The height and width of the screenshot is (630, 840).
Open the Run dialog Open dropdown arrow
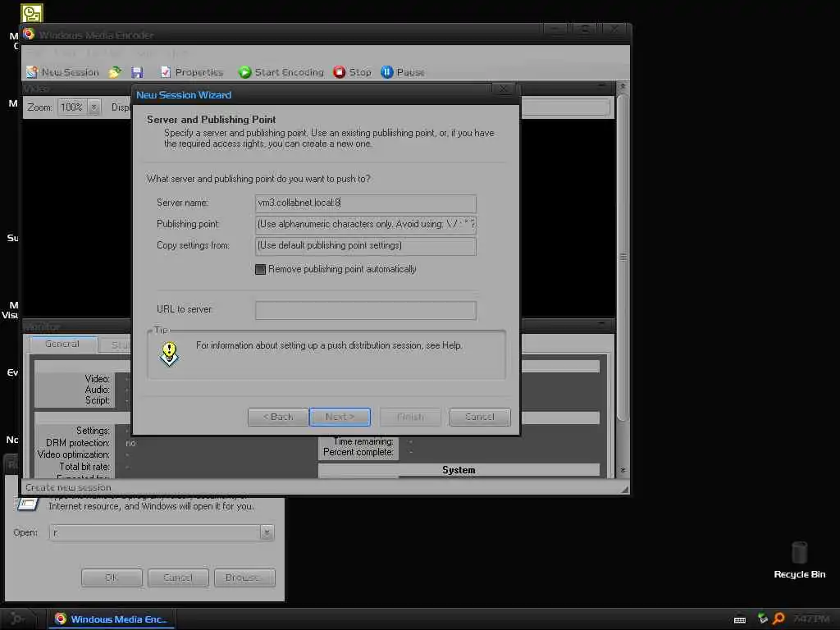point(267,532)
